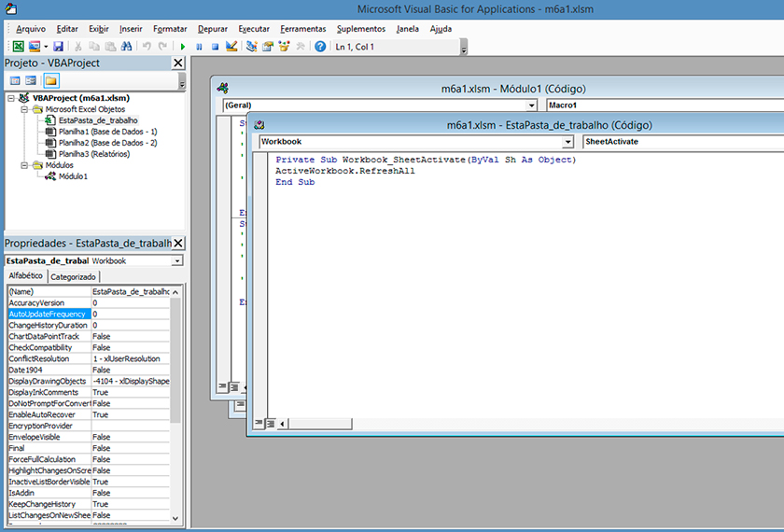Open the (Geral) dropdown in Módulo1 window

pos(531,105)
